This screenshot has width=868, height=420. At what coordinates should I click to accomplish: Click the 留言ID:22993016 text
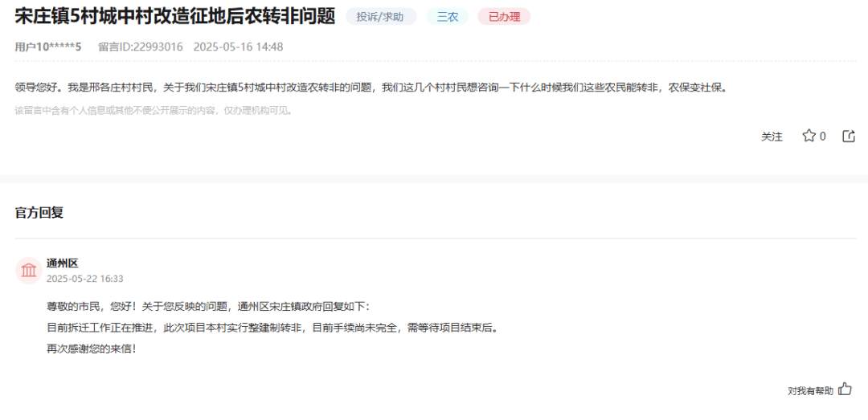(141, 47)
